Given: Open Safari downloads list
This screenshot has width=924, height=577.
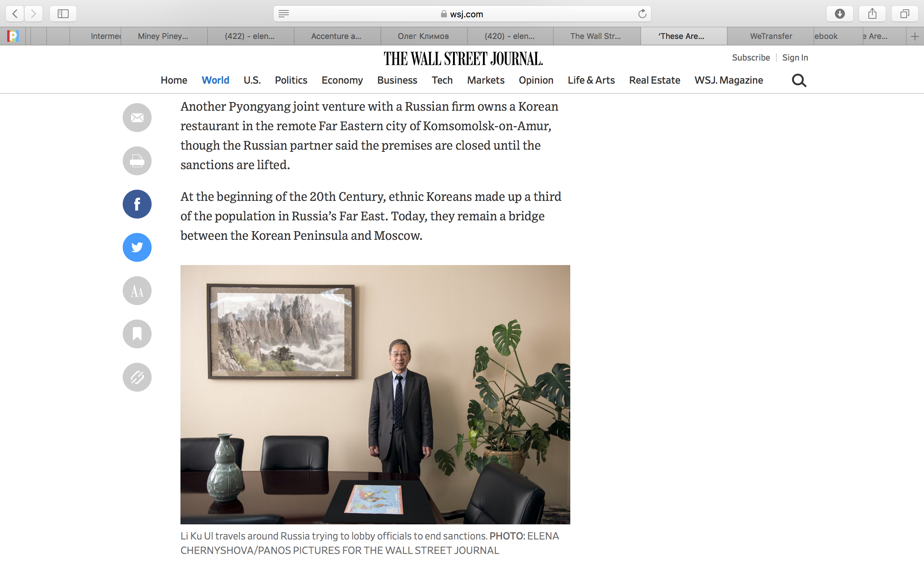Looking at the screenshot, I should click(840, 14).
